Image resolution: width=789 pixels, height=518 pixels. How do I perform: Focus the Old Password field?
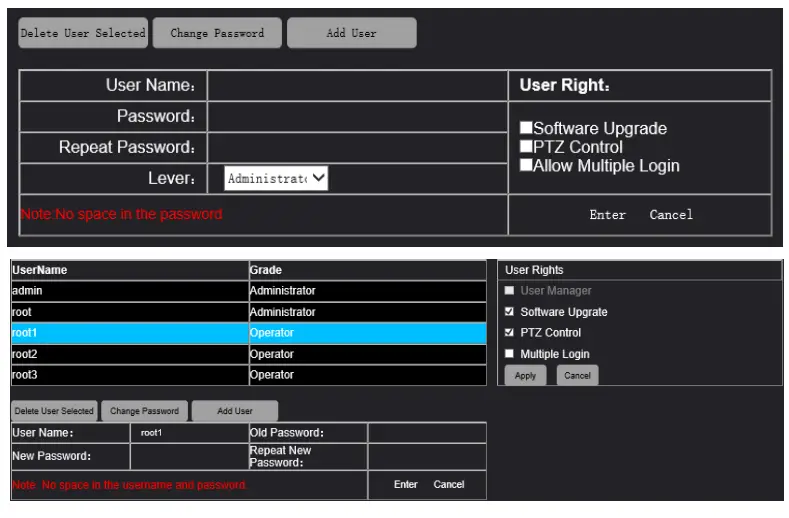[427, 433]
